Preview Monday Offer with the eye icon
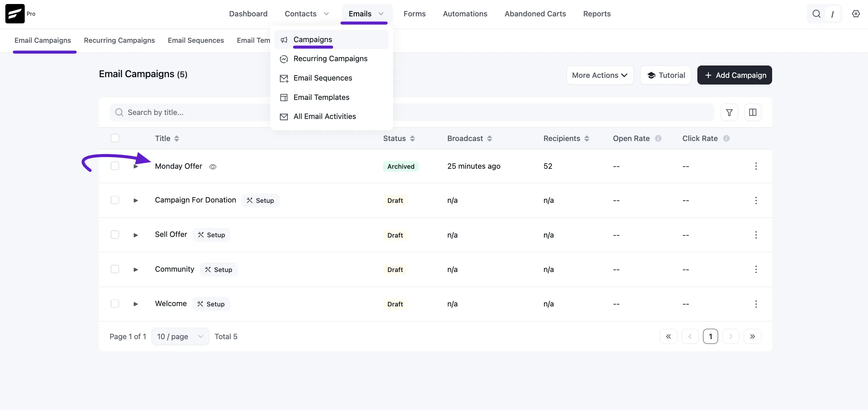The image size is (868, 410). point(213,166)
